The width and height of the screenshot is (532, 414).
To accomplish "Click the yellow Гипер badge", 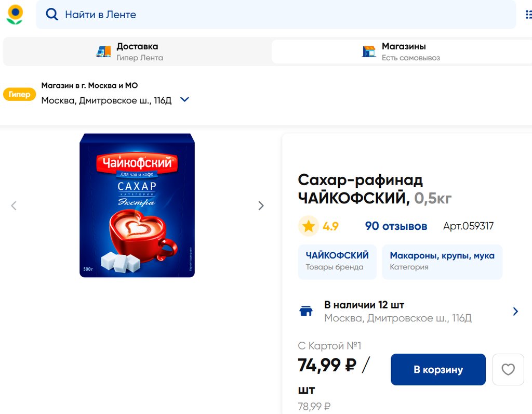I will click(20, 95).
